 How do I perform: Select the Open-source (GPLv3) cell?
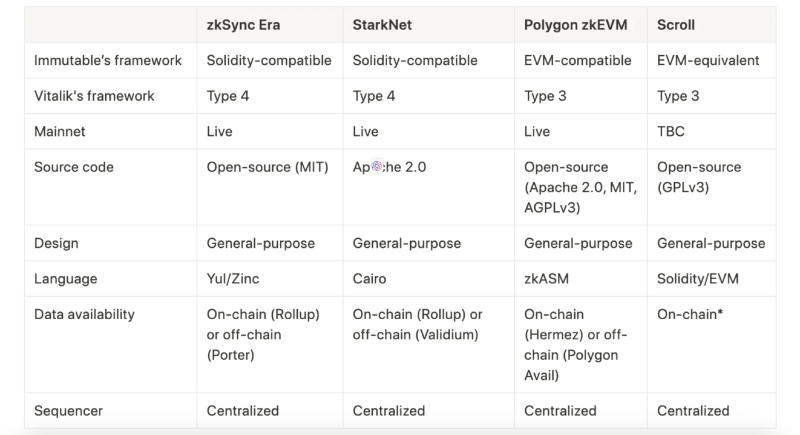[x=699, y=177]
